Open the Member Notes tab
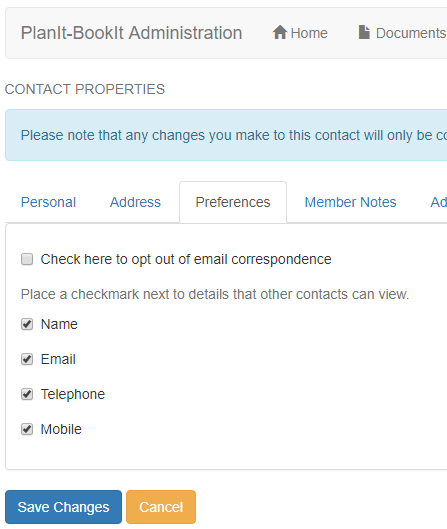This screenshot has width=447, height=529. coord(351,202)
